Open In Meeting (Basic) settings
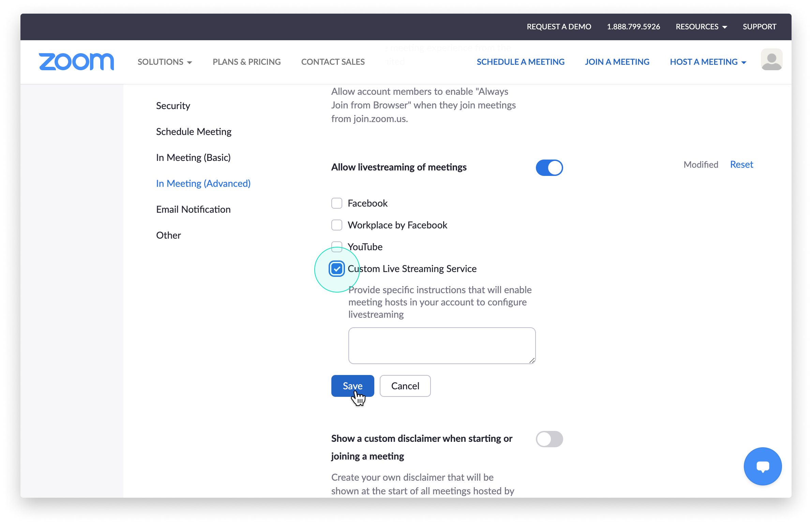Screen dimensions: 812x525 tap(193, 157)
